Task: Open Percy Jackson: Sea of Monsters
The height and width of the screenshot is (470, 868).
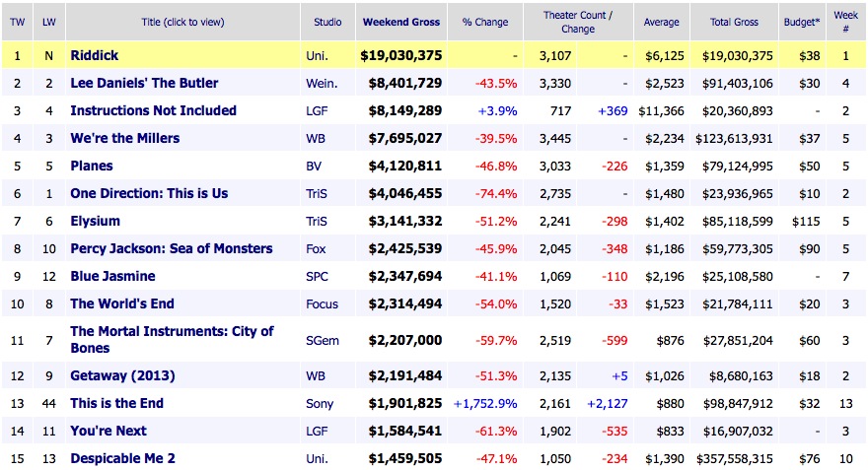Action: point(171,248)
